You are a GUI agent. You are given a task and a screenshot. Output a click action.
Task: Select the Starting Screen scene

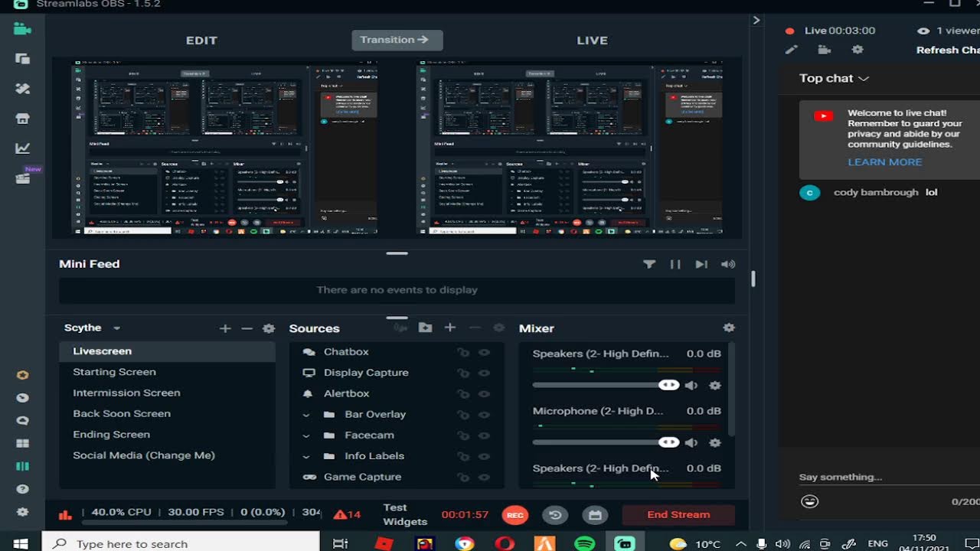tap(167, 372)
